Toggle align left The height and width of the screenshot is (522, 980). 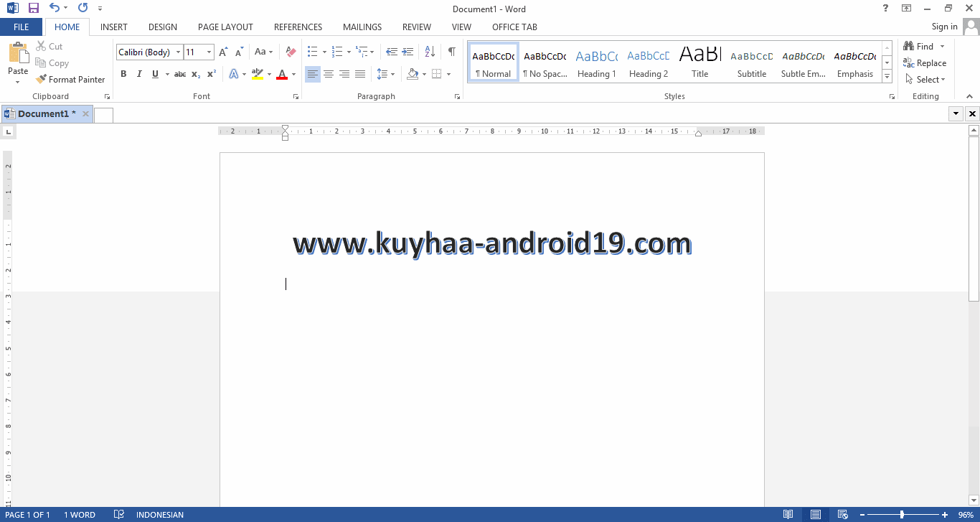313,74
